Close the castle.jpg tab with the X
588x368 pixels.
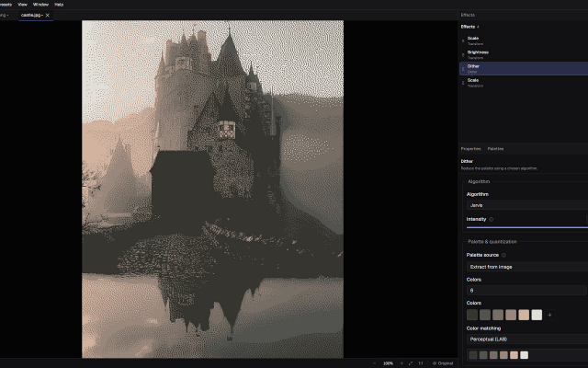47,15
